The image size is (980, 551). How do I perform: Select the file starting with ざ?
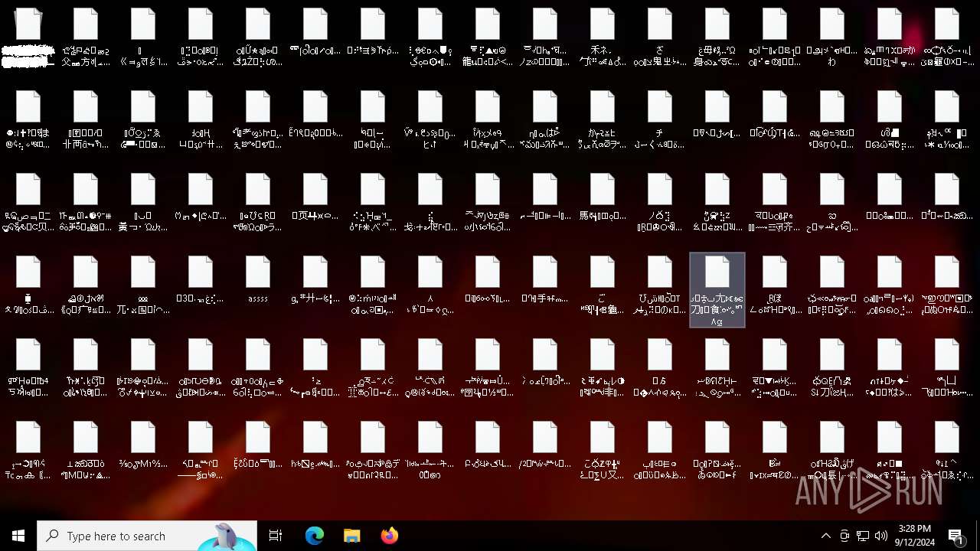click(660, 37)
